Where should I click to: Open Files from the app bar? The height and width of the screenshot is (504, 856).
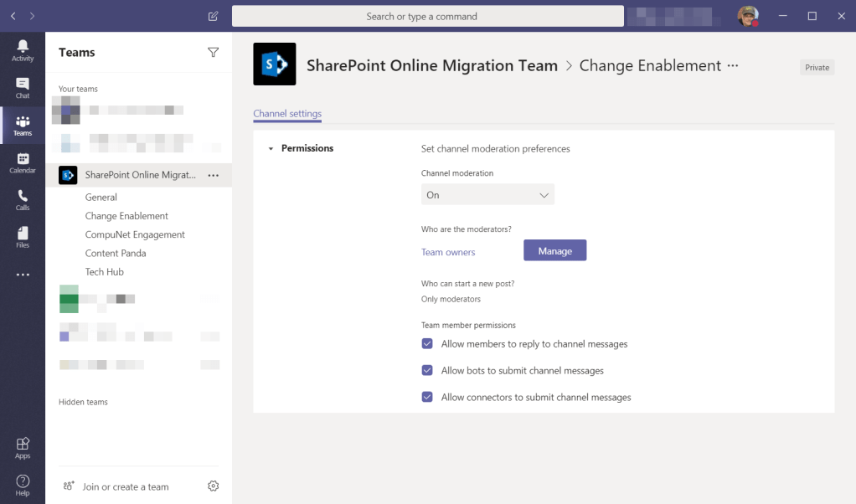(23, 237)
